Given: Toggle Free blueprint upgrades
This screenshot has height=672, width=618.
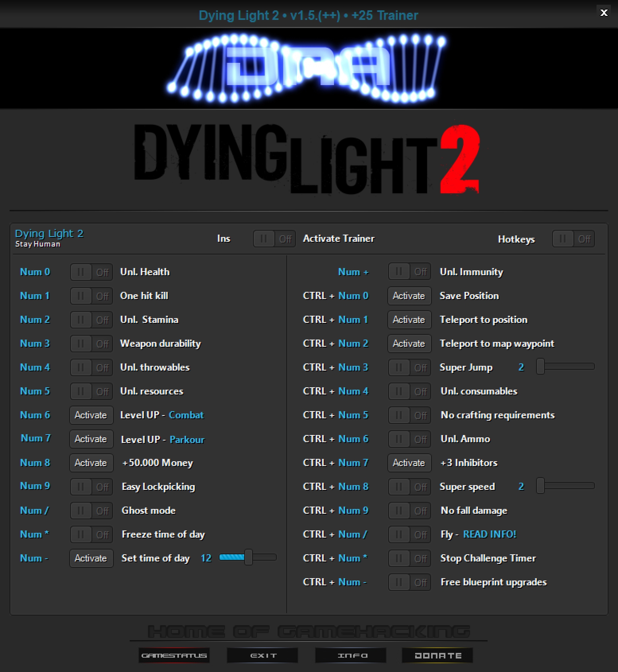Looking at the screenshot, I should [x=410, y=583].
